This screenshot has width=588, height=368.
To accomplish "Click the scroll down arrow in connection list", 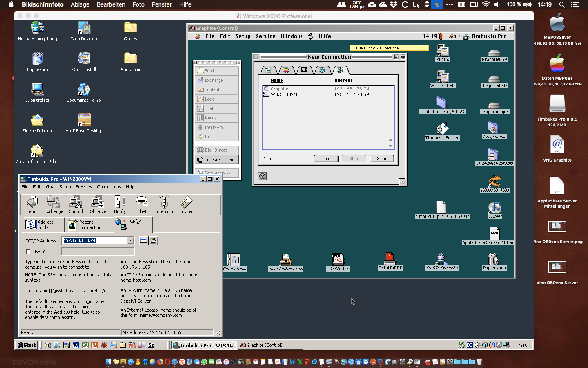I will pyautogui.click(x=391, y=146).
